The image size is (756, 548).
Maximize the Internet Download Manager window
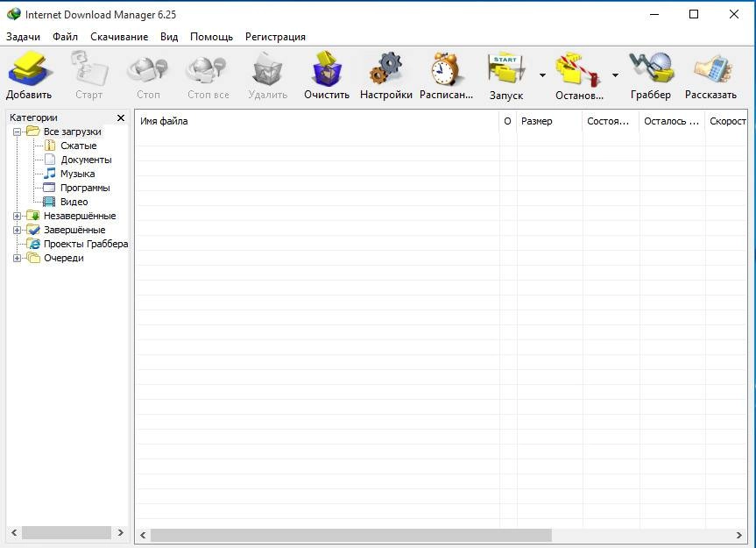(693, 14)
